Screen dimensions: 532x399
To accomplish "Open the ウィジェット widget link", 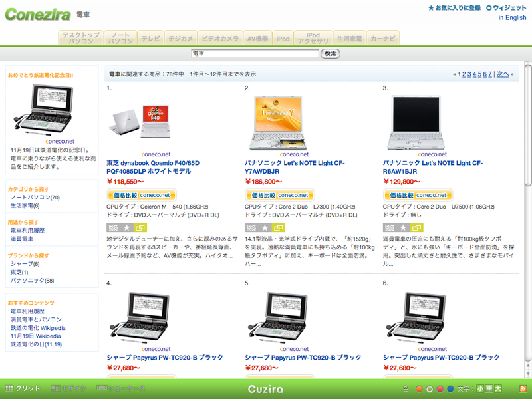I will (x=506, y=8).
